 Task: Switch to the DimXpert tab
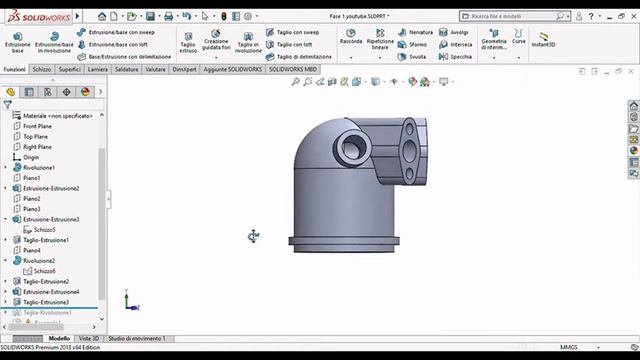(x=184, y=69)
